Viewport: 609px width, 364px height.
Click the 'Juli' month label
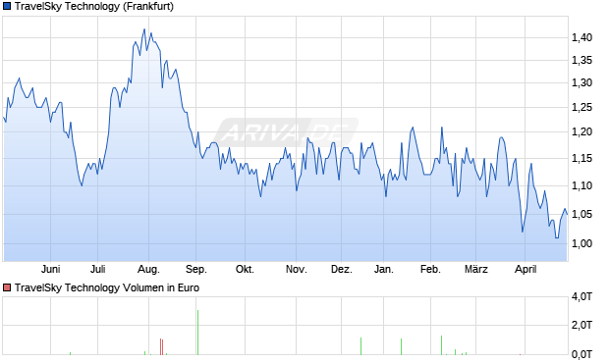(x=97, y=269)
